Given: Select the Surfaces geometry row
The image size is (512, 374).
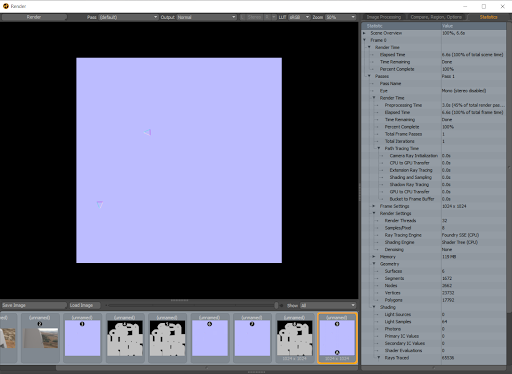Looking at the screenshot, I should point(434,271).
